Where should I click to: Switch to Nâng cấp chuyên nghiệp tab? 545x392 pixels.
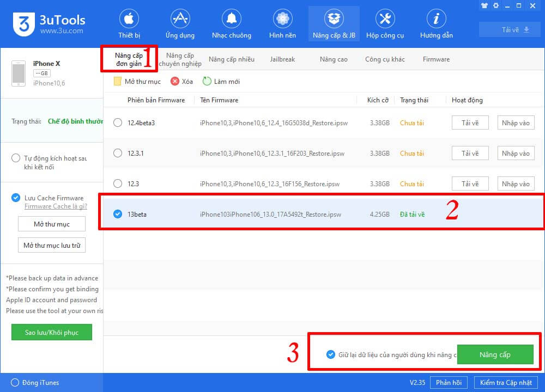click(180, 59)
